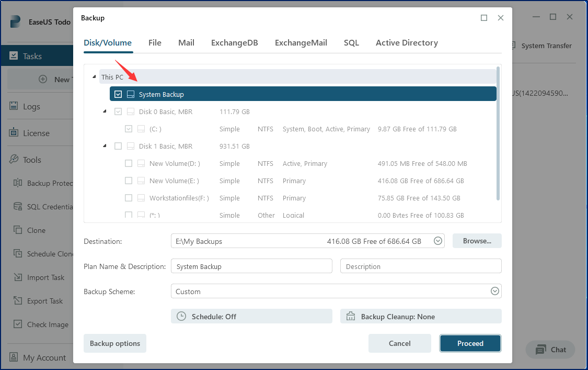Image resolution: width=588 pixels, height=370 pixels.
Task: Click the Clone tool icon
Action: click(x=18, y=230)
